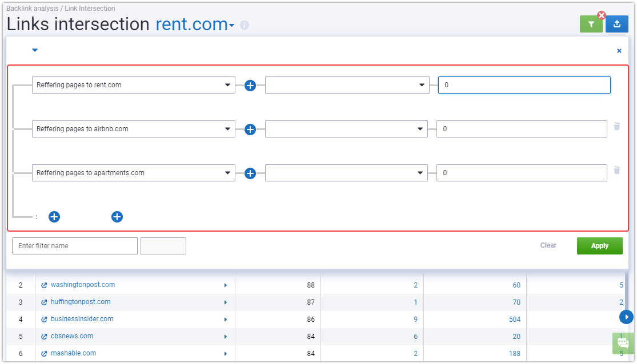Delete the airbnb.com filter row
This screenshot has width=637, height=364.
click(616, 126)
